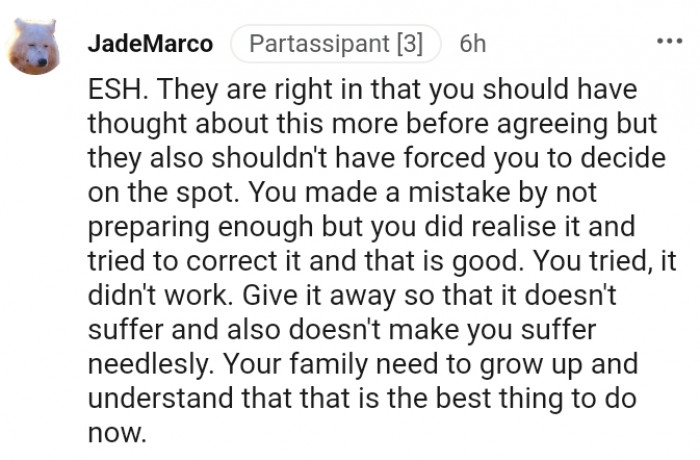Screen dimensions: 700x460
Task: Click JadeMarco's white dog avatar
Action: (x=35, y=50)
